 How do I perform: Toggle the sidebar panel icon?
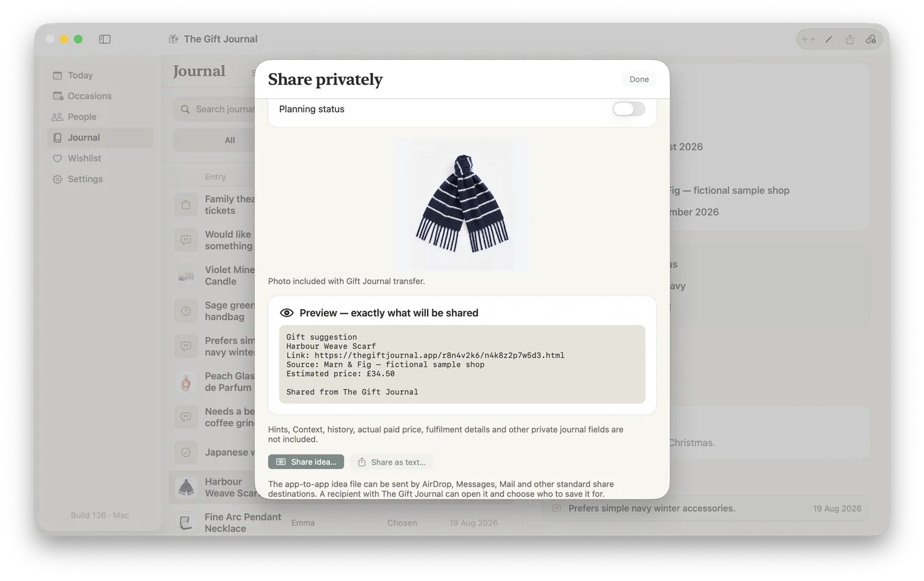click(105, 39)
